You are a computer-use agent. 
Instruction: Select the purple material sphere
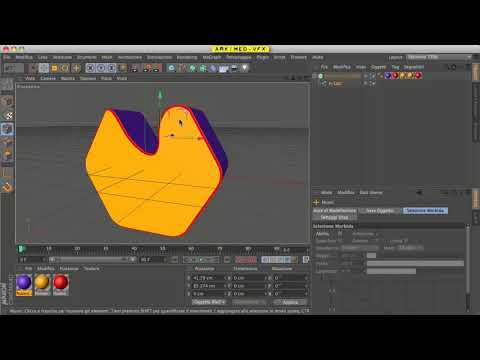click(x=24, y=283)
